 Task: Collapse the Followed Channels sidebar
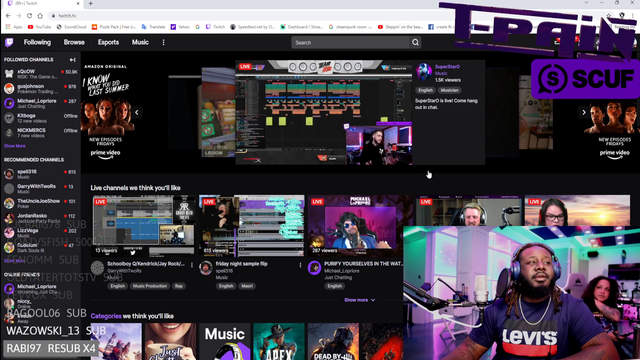[72, 60]
